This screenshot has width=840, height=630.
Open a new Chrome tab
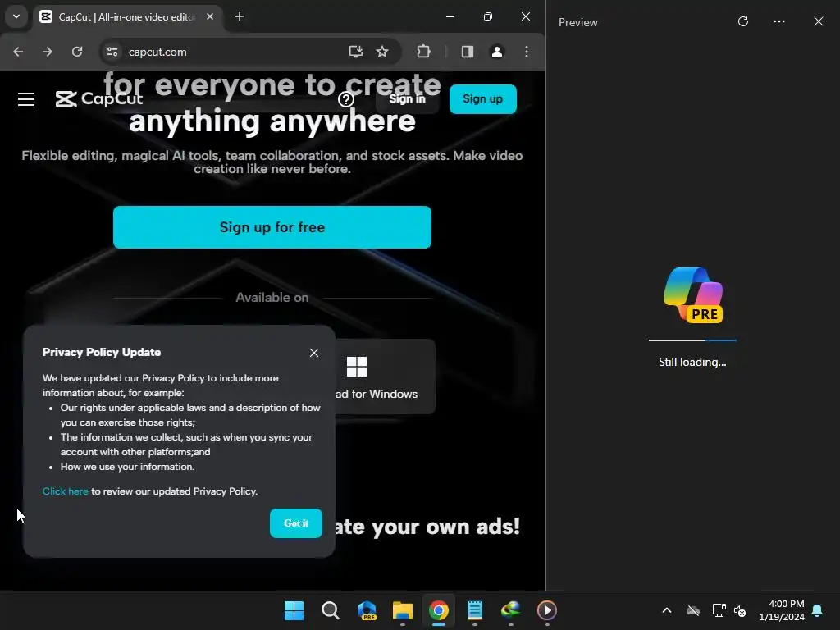240,16
